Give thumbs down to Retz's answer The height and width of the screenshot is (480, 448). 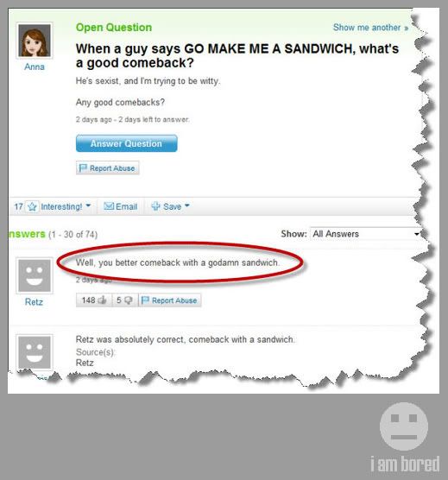pos(129,300)
